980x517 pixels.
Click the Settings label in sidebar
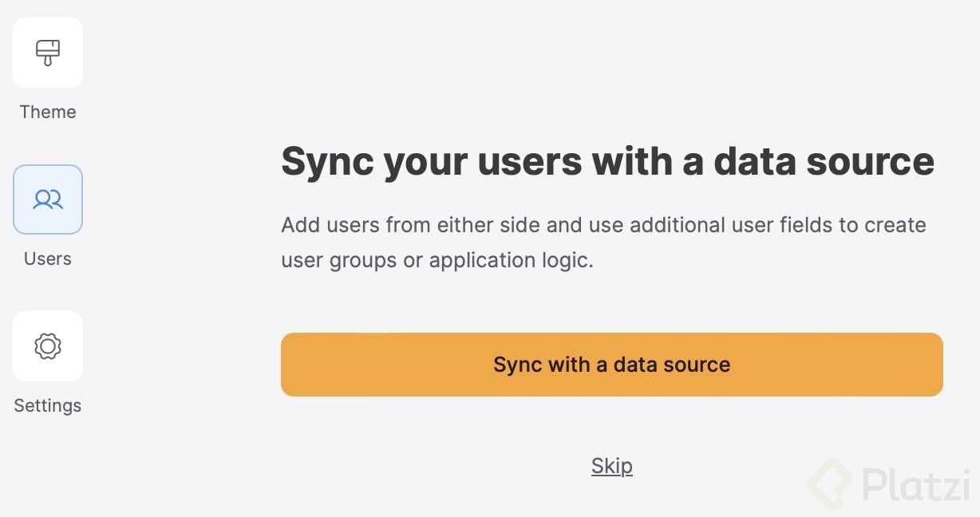coord(48,405)
